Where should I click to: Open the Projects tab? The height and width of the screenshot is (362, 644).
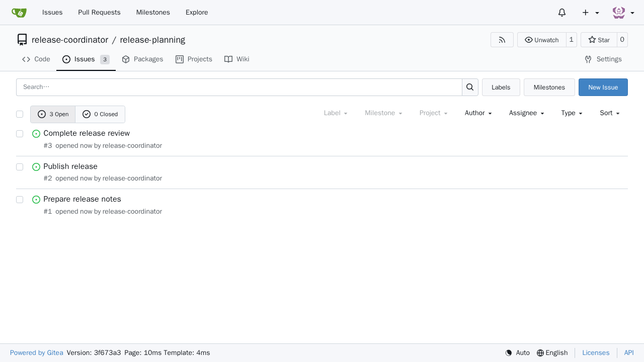click(194, 59)
